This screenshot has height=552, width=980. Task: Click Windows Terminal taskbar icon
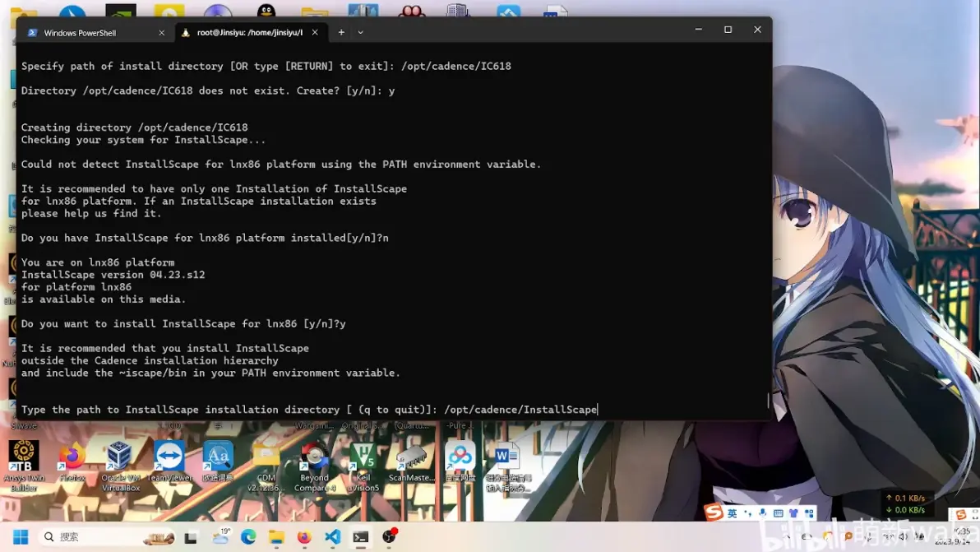click(x=361, y=537)
